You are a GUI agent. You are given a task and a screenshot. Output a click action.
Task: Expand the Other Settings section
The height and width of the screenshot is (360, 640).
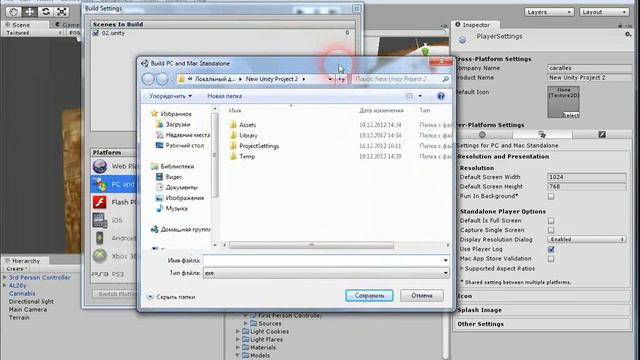point(542,324)
